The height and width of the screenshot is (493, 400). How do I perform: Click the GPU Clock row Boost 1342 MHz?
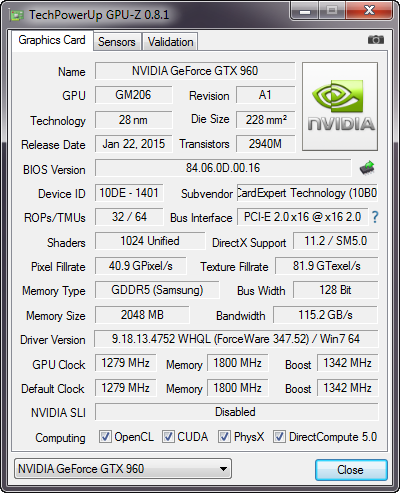[347, 363]
